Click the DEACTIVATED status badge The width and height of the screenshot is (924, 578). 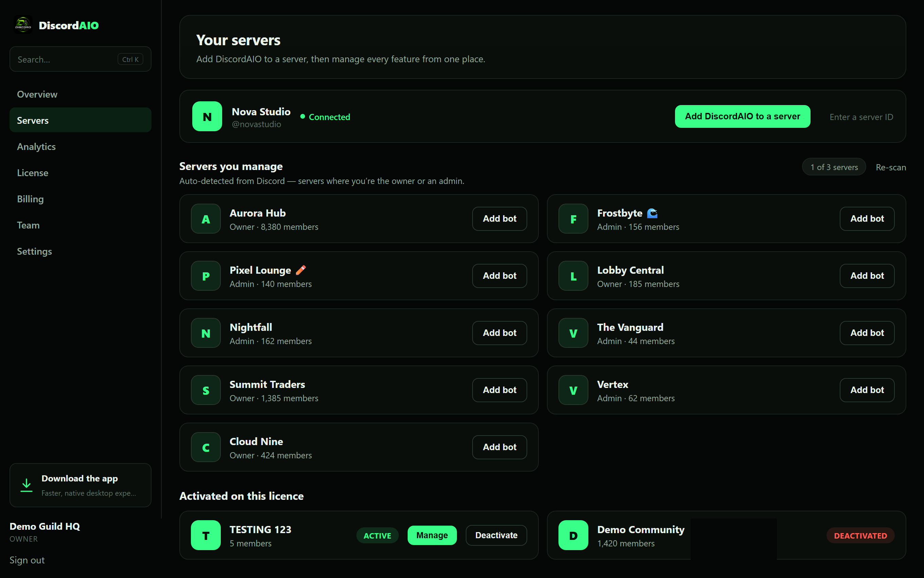[x=860, y=535]
